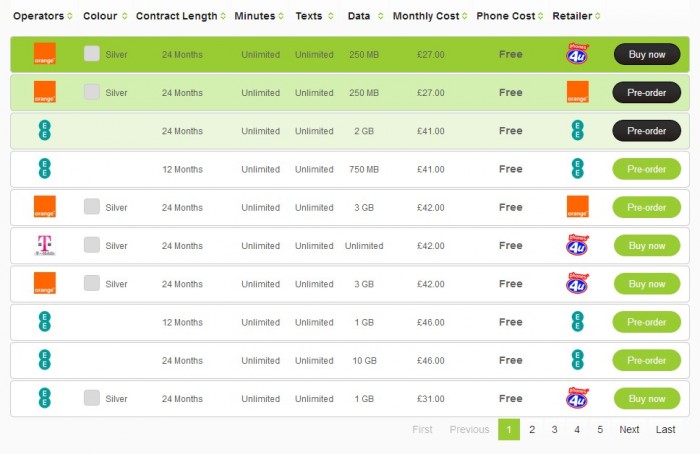The height and width of the screenshot is (454, 700).
Task: Click the EE operator logo on the 2 GB row
Action: 44,131
